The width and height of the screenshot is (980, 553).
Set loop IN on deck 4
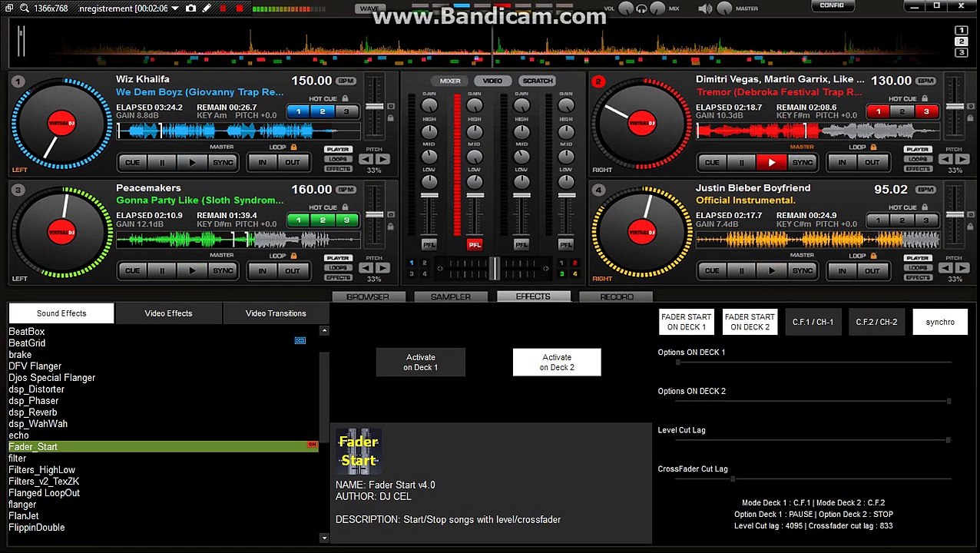(842, 270)
